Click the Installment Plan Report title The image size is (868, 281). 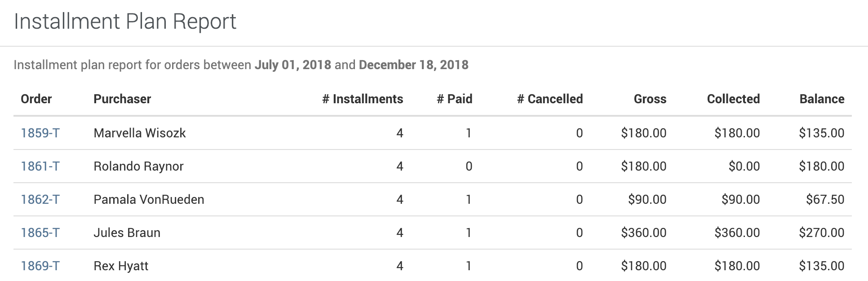[x=125, y=21]
